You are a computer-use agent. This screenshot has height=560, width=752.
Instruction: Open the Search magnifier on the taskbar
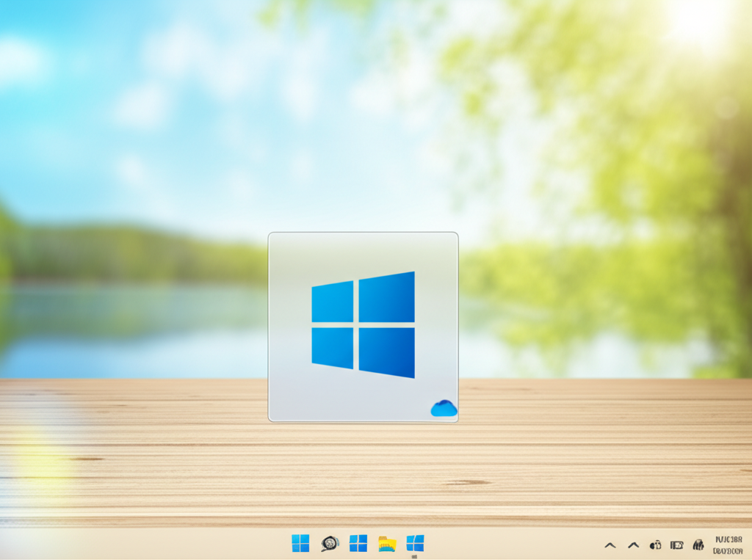click(x=330, y=543)
